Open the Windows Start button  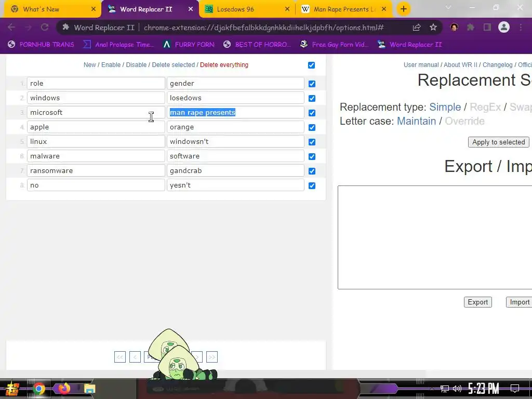pyautogui.click(x=12, y=389)
